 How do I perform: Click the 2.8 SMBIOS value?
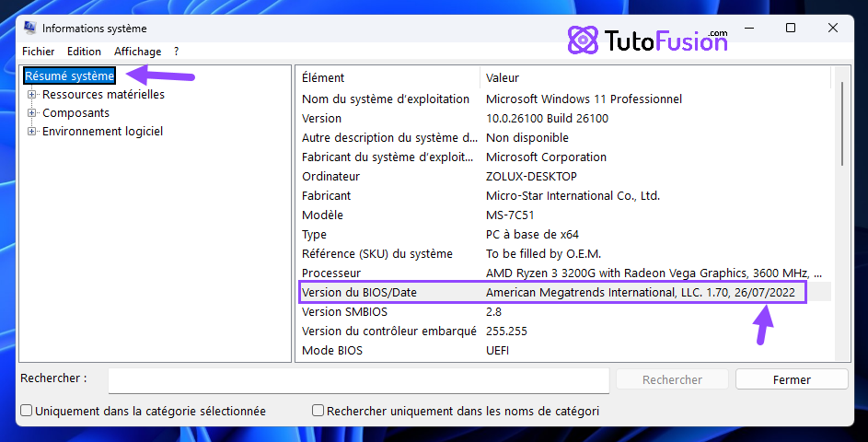[493, 312]
